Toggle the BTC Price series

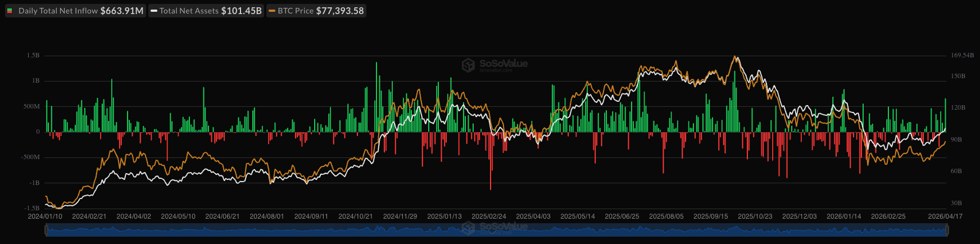296,11
